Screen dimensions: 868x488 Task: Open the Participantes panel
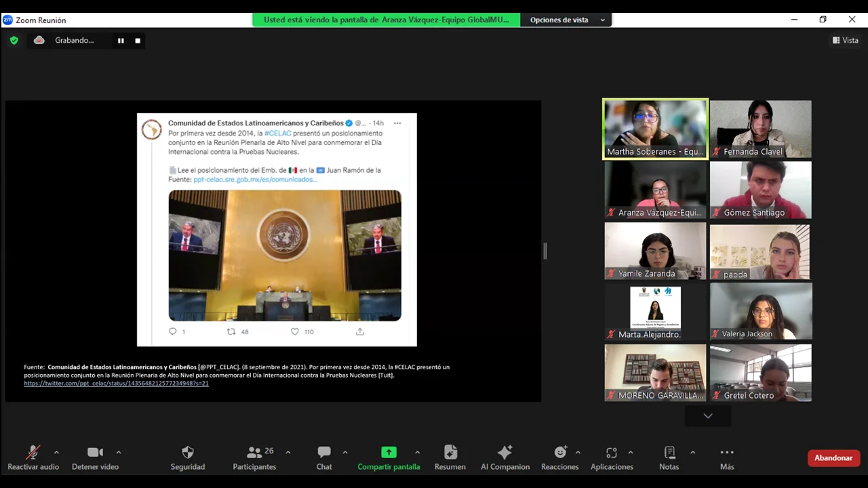255,453
